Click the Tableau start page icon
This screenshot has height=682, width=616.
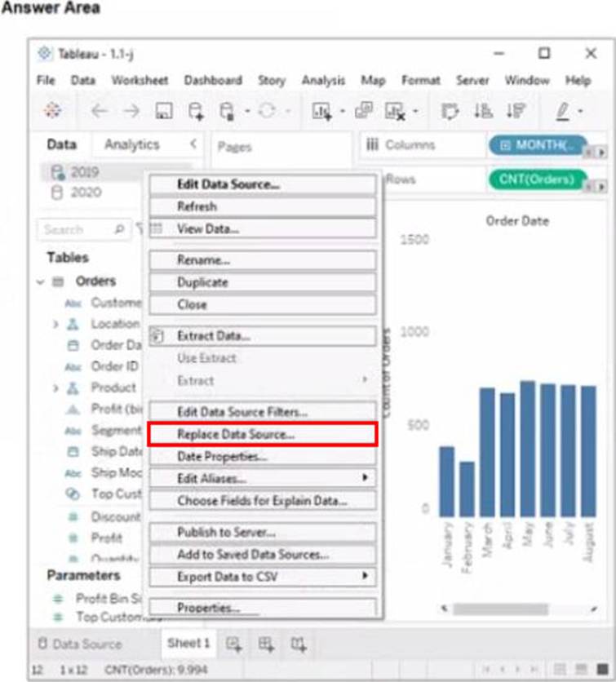click(x=53, y=110)
